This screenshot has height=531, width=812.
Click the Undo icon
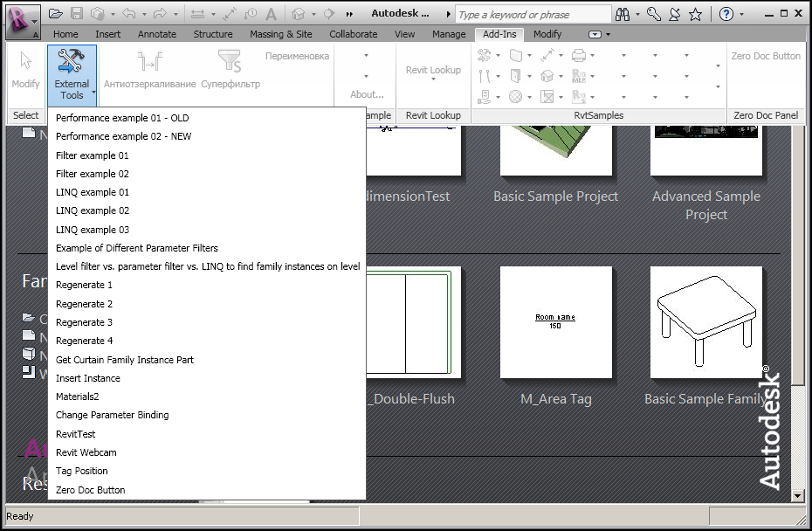pos(129,13)
